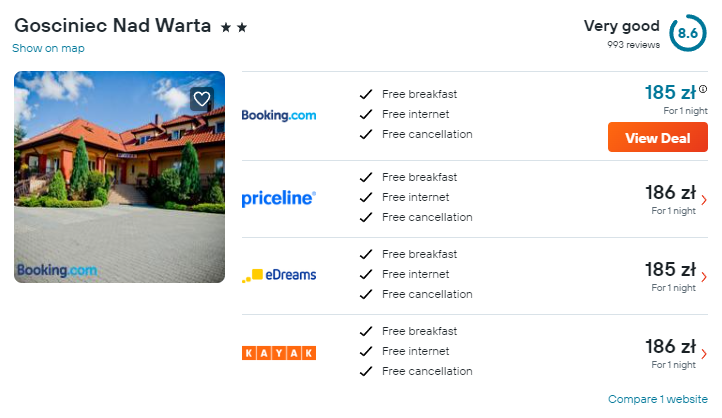Click the KAYAK provider logo
Image resolution: width=722 pixels, height=418 pixels.
279,353
